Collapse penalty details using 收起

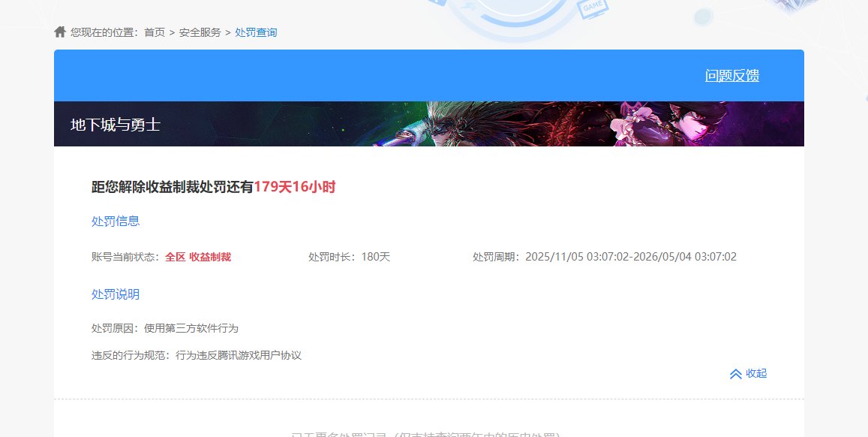[x=757, y=373]
